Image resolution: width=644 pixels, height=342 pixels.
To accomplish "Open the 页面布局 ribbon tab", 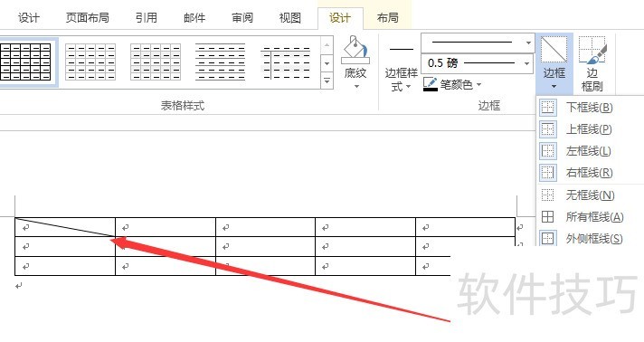I will click(88, 18).
